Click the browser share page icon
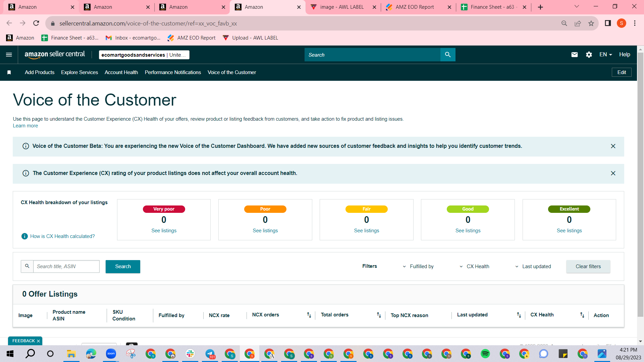Screen dimensions: 644x362 pos(578,23)
